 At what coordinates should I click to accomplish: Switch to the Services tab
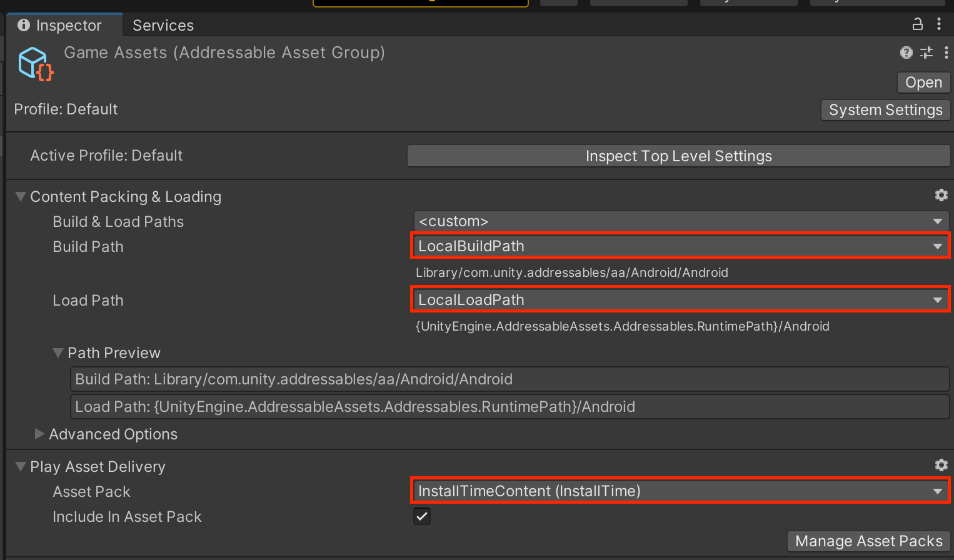pos(163,25)
